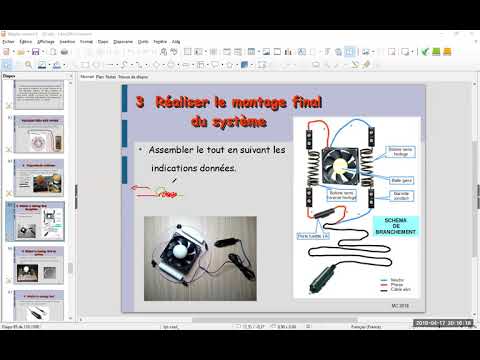Open the Aide menu

pos(176,42)
